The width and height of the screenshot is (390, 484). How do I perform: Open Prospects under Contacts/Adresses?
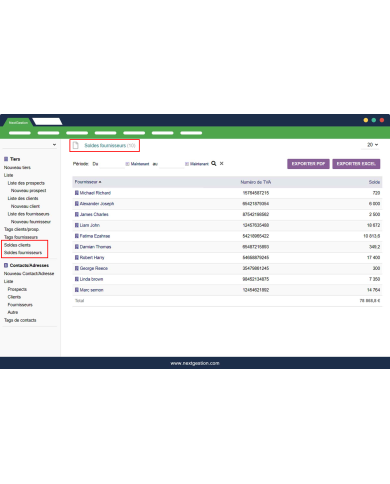pyautogui.click(x=17, y=289)
